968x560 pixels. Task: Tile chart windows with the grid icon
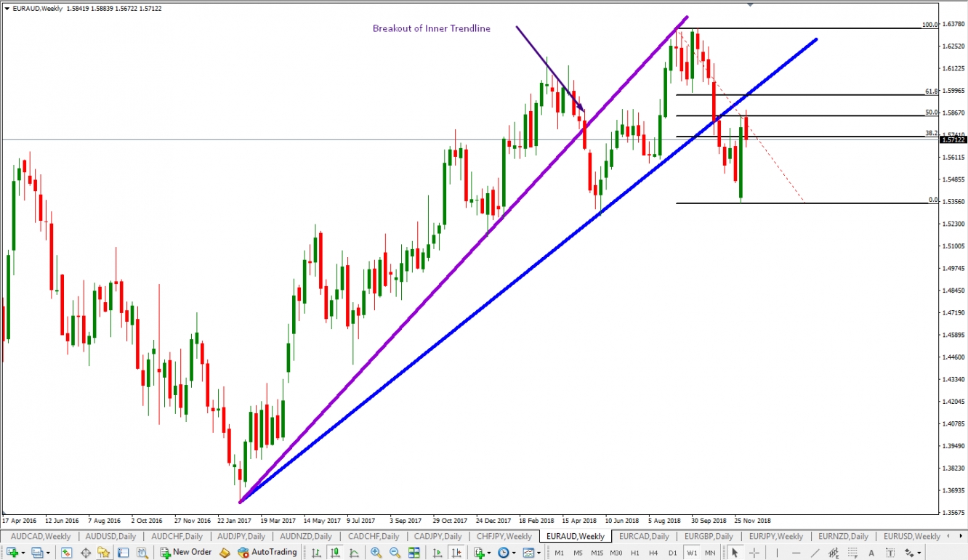click(x=414, y=553)
